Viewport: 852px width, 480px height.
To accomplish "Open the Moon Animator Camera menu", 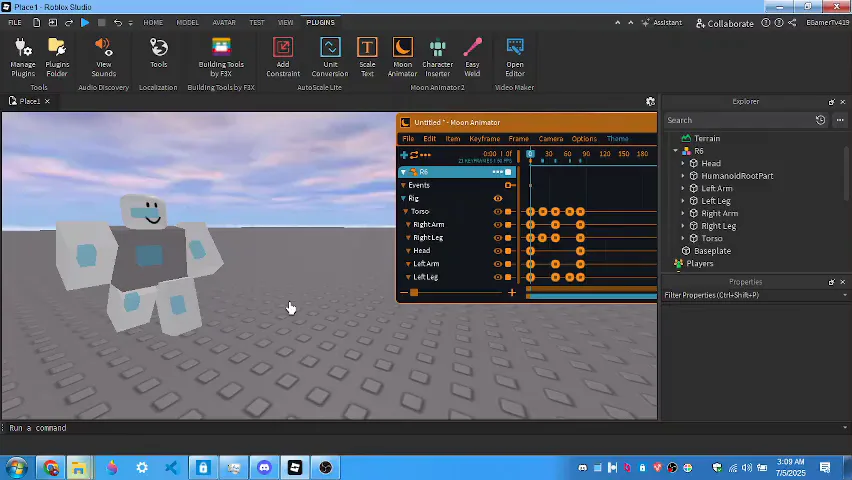I will coord(550,139).
